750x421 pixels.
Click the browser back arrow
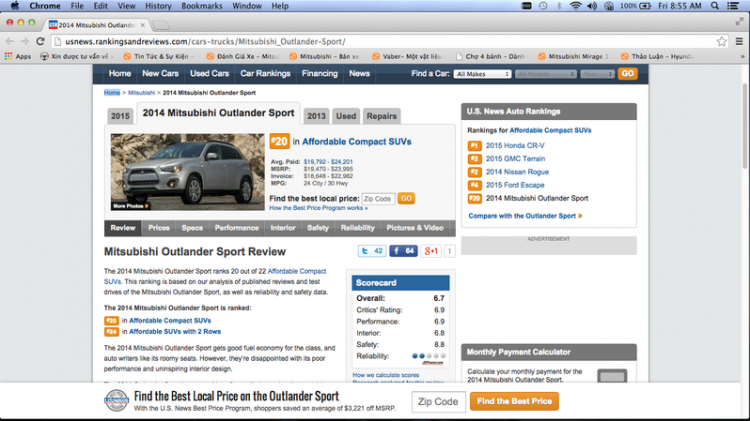(10, 42)
